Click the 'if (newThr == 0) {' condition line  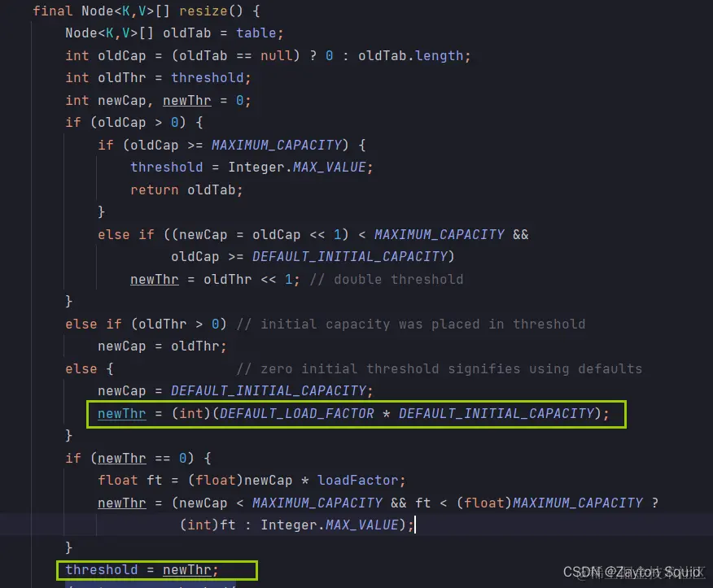point(138,458)
